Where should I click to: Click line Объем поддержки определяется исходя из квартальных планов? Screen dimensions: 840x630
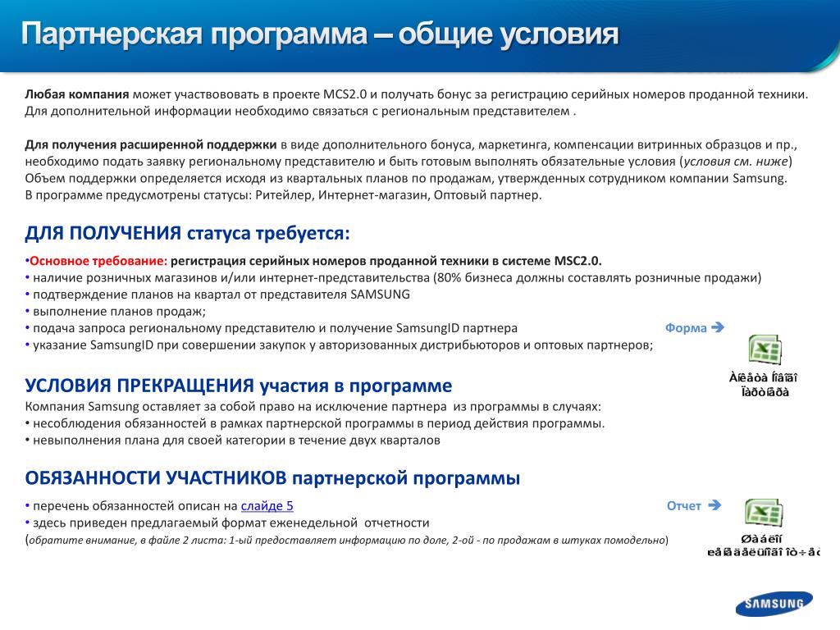[405, 178]
